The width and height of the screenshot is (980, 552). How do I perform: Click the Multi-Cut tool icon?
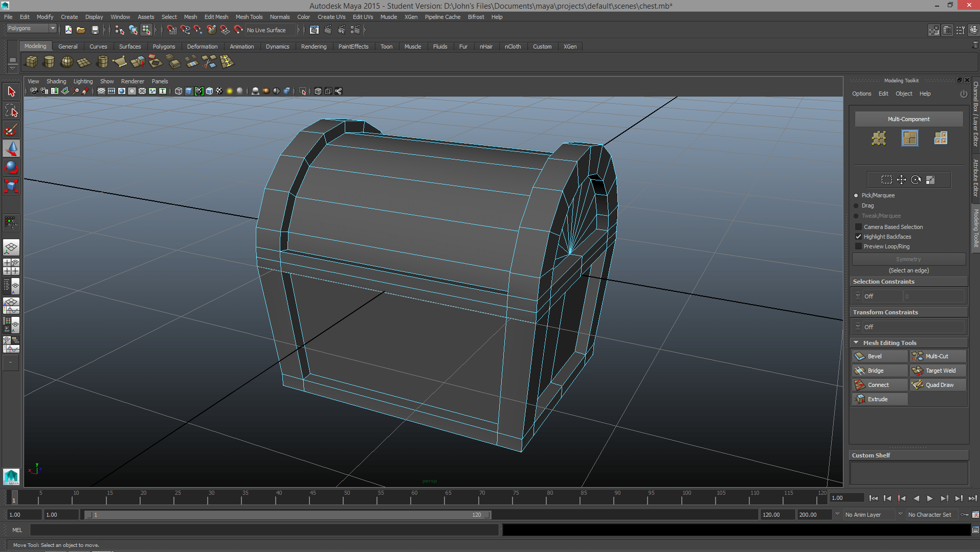[918, 356]
